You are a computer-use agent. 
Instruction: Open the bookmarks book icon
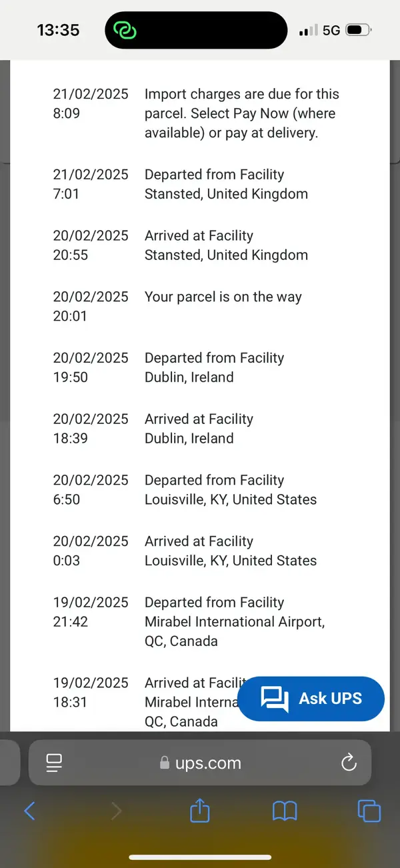click(x=285, y=811)
